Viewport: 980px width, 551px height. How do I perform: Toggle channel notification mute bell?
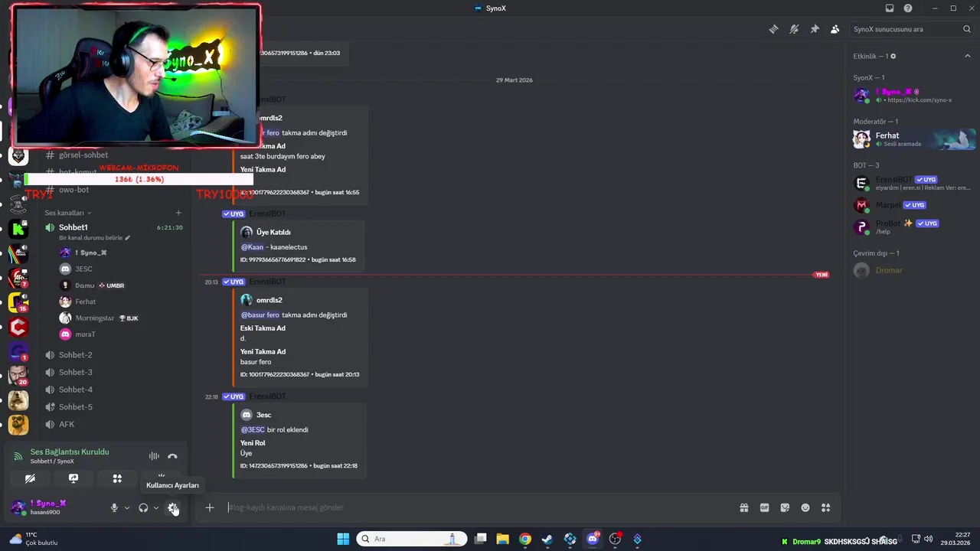tap(794, 29)
